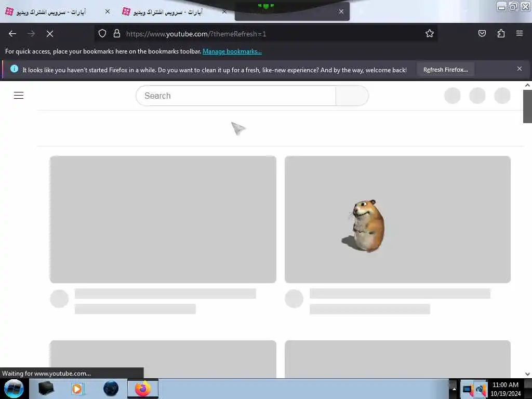Open the Firefox taskbar icon

click(143, 389)
